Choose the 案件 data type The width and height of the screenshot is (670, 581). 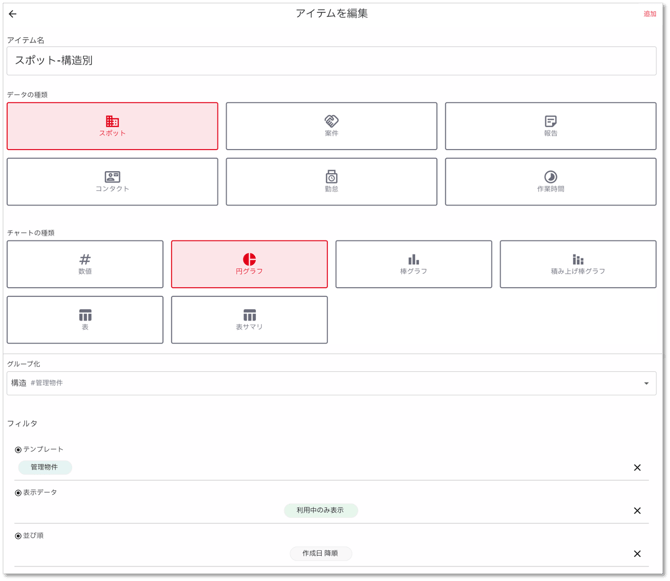(x=331, y=126)
